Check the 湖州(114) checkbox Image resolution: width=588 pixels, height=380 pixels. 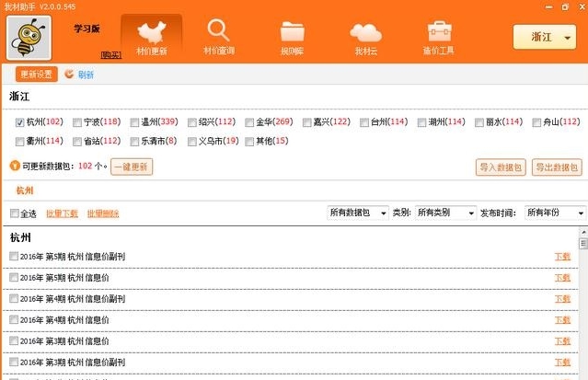point(421,122)
